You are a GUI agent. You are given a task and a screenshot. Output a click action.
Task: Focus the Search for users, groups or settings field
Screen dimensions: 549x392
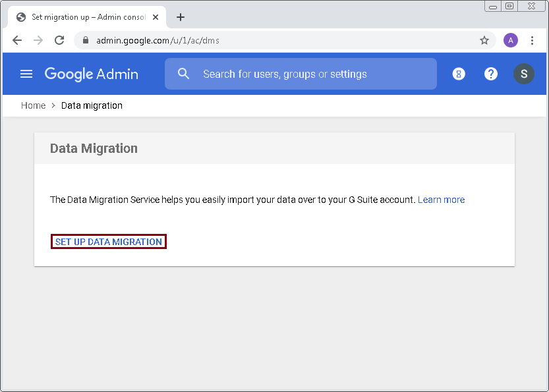click(x=301, y=74)
